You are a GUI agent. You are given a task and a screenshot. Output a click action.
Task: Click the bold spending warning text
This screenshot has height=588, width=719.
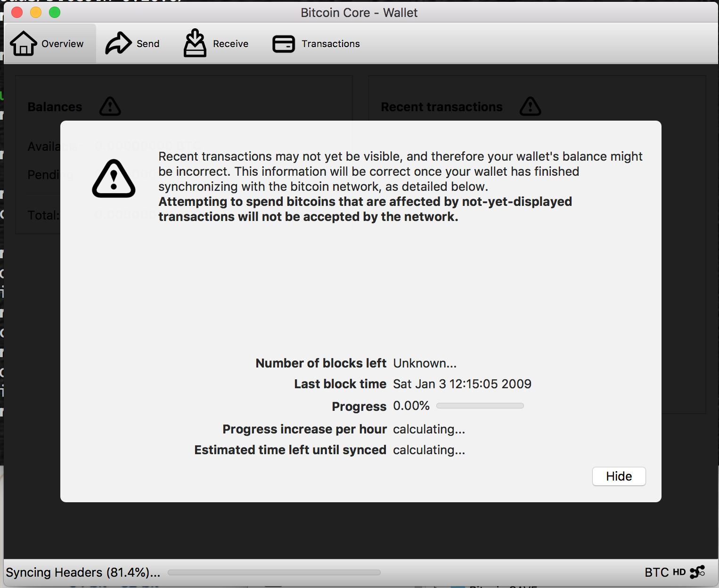365,209
